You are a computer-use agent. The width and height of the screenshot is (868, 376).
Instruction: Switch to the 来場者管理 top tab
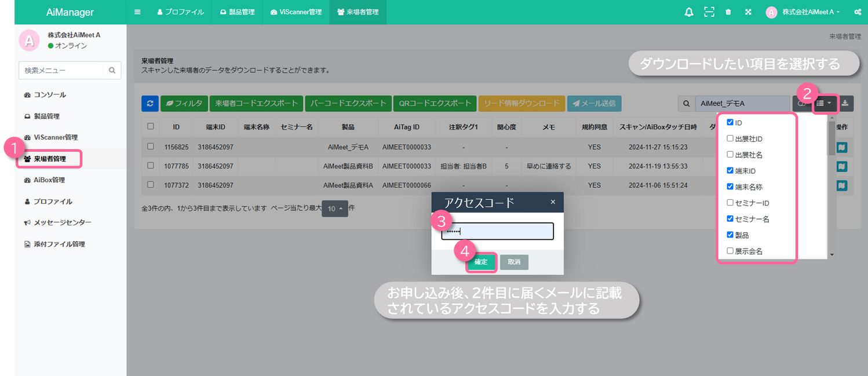coord(358,12)
